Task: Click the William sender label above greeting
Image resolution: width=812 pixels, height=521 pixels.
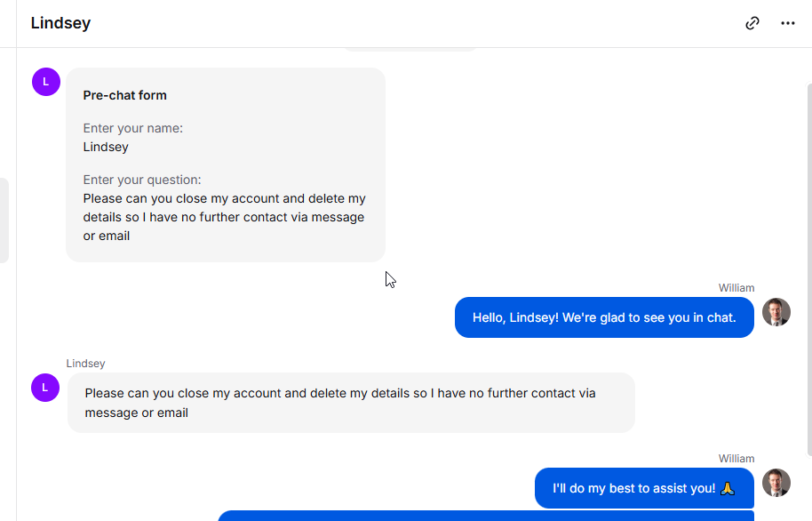Action: pos(736,288)
